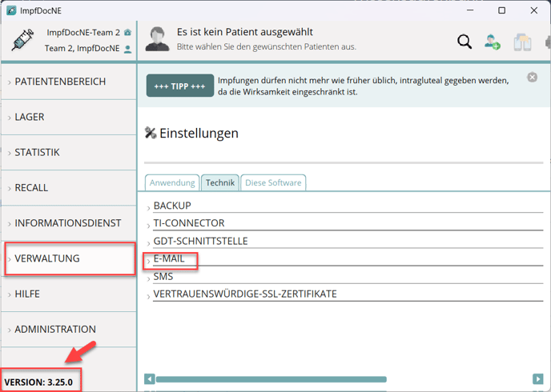The width and height of the screenshot is (551, 392).
Task: Click the horizontal scrollbar left arrow
Action: (x=149, y=379)
